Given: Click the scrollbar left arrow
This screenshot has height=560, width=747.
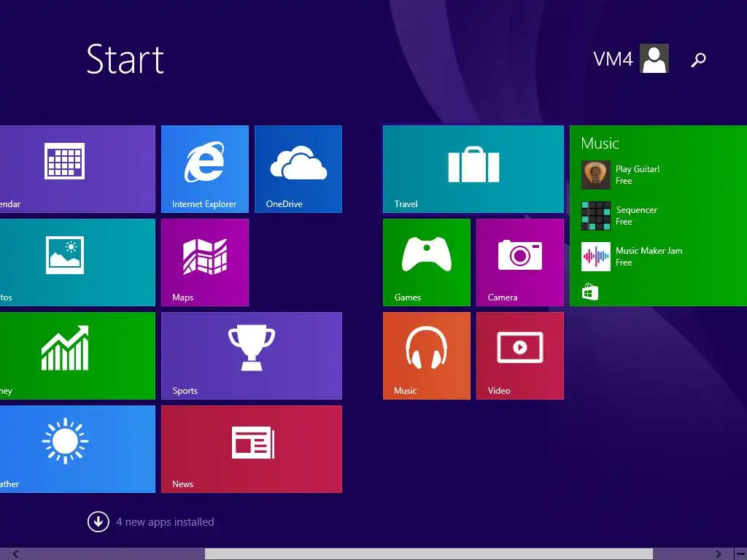Looking at the screenshot, I should [15, 554].
